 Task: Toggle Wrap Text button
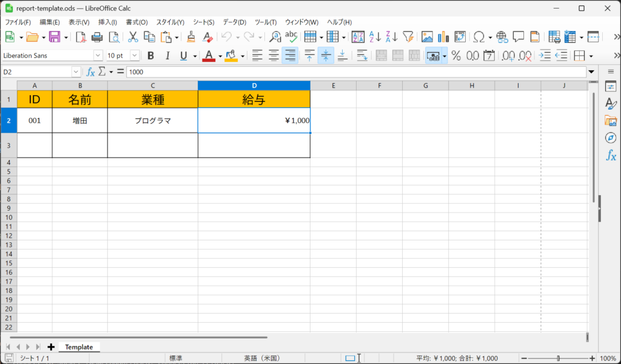(x=362, y=56)
